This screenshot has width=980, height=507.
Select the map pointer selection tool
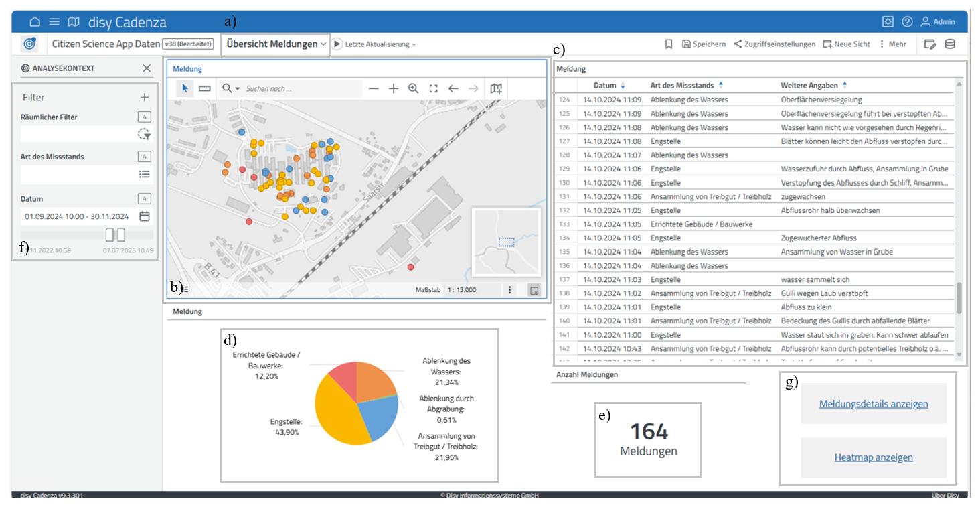pos(185,88)
